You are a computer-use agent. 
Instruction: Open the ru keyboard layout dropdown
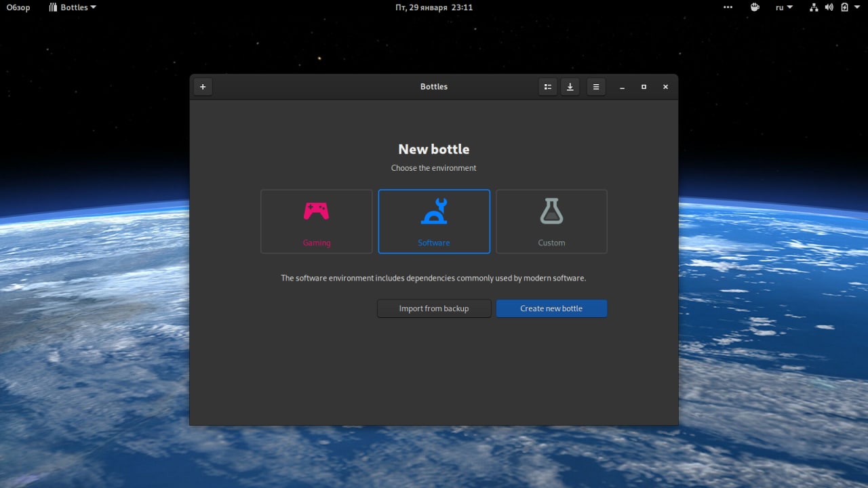[784, 7]
